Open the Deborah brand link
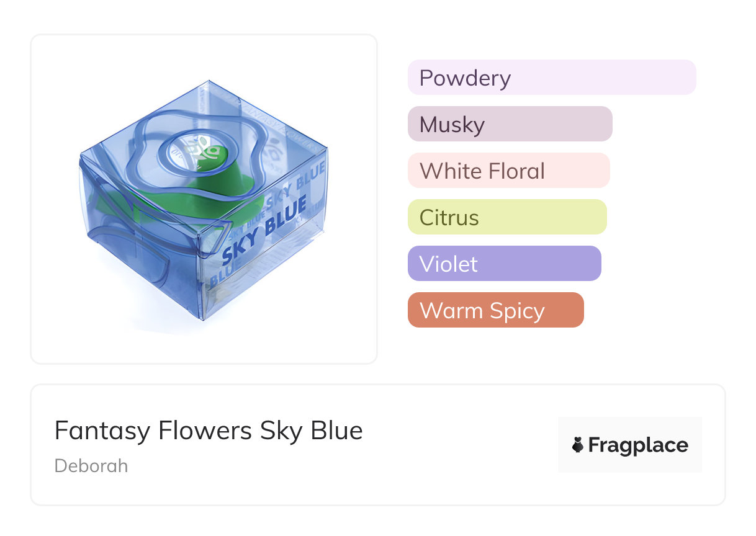 point(91,466)
